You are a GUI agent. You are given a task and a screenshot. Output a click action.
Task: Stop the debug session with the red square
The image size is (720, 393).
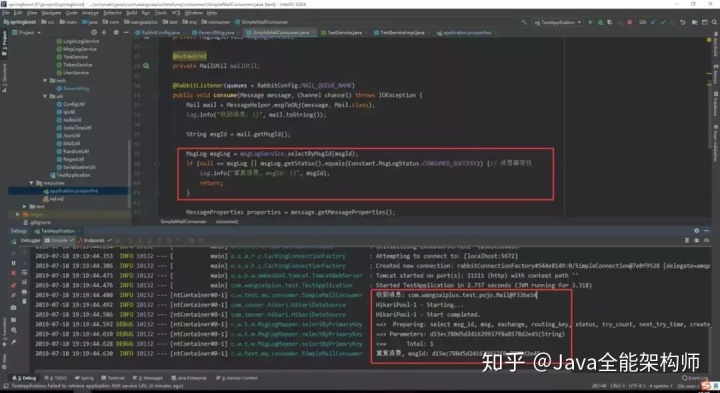click(13, 273)
